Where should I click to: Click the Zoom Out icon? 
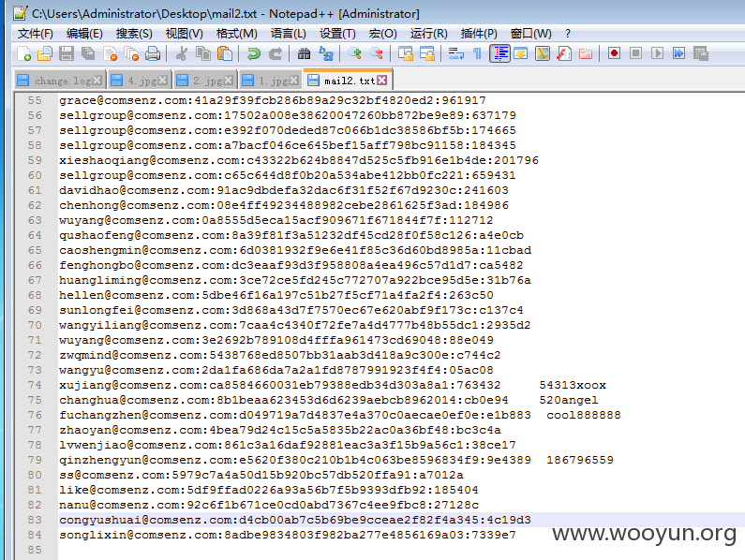(x=377, y=53)
